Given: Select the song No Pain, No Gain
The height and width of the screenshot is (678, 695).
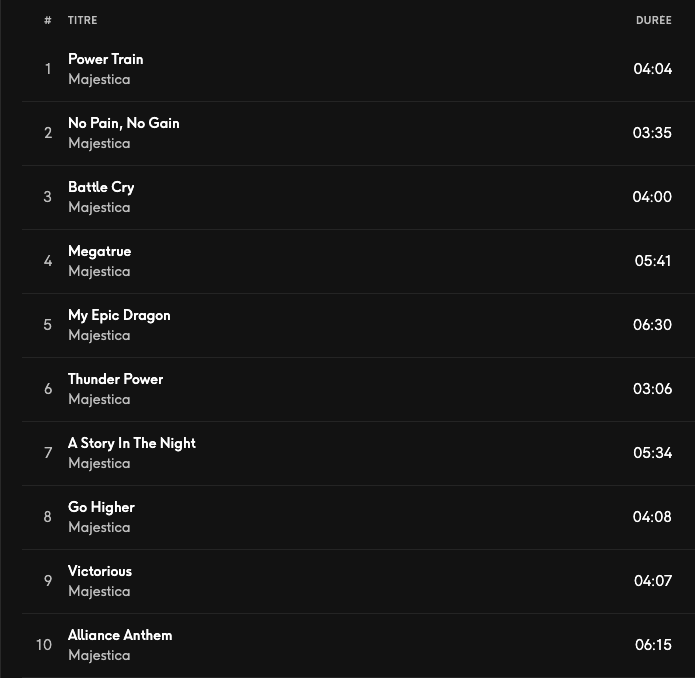Looking at the screenshot, I should (x=123, y=123).
